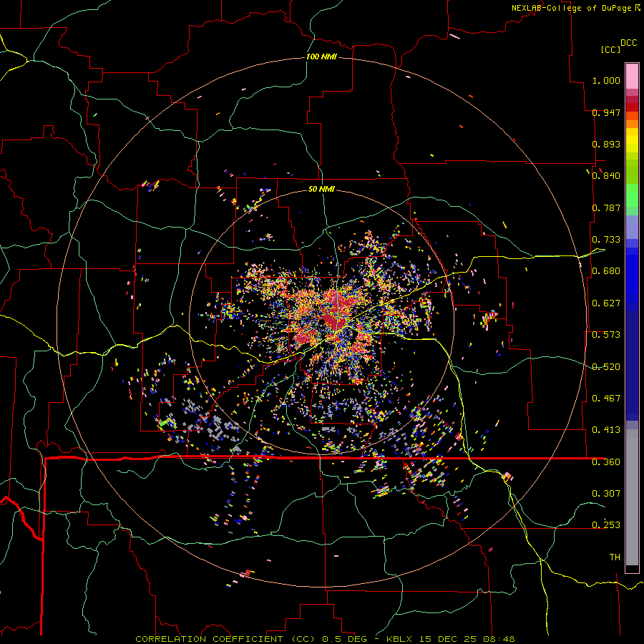
Task: Click the 0.840 scale value
Action: tap(606, 176)
